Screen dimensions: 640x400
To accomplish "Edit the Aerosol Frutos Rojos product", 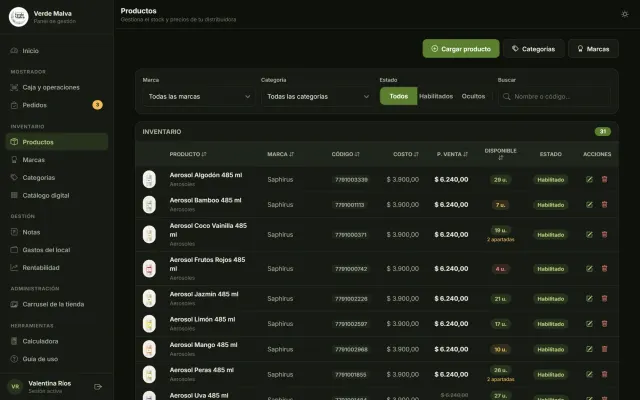I will [x=589, y=269].
